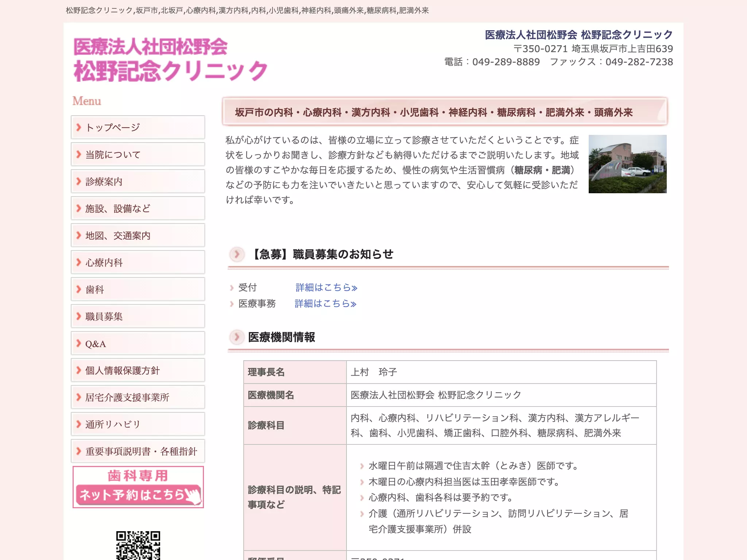Click the red chevron beside 歯科 menu item

tap(78, 289)
